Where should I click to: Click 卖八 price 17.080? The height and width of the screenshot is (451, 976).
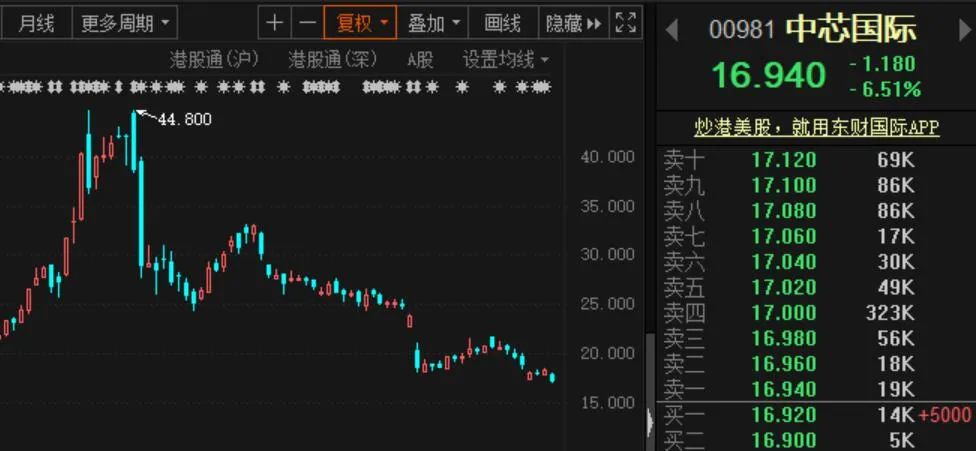click(x=784, y=211)
